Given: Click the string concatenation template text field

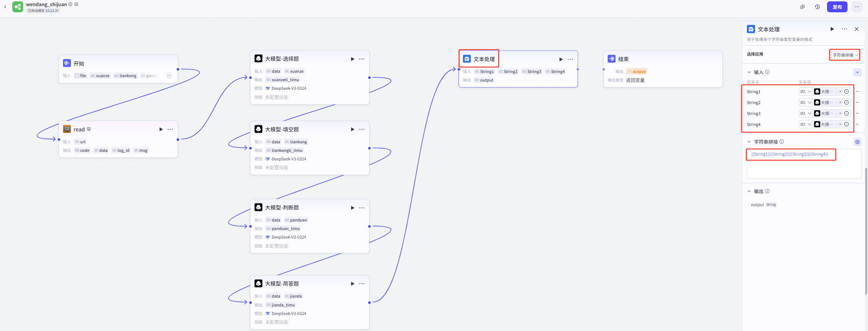Looking at the screenshot, I should (804, 164).
